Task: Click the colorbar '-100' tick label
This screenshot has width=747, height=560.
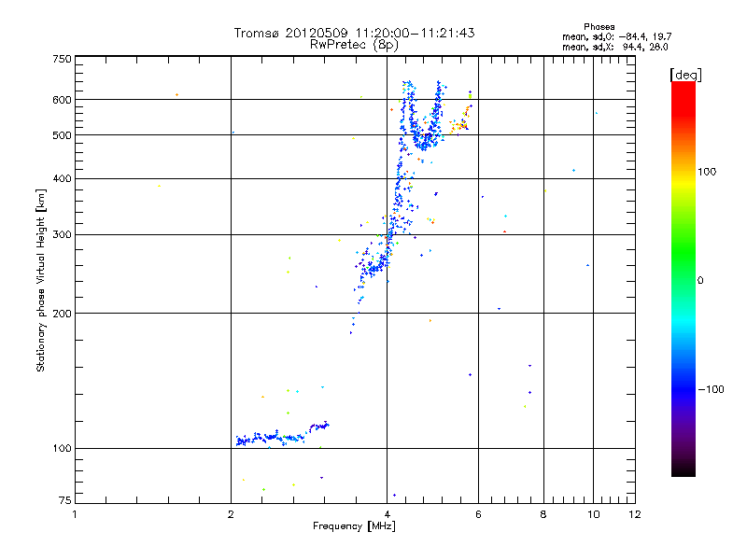Action: pos(711,389)
